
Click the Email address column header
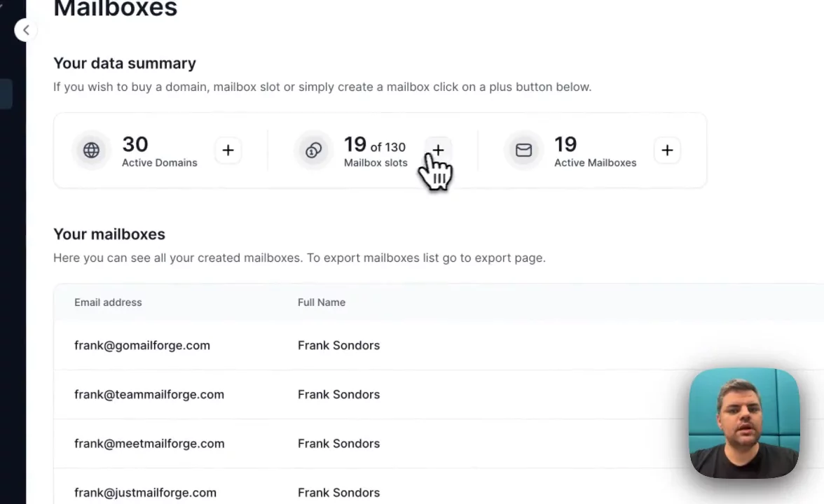point(108,302)
